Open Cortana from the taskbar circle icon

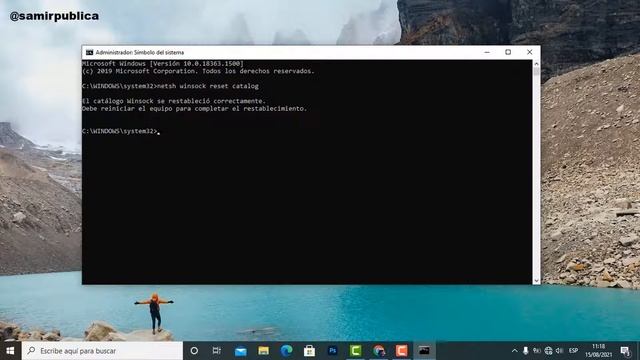(194, 351)
